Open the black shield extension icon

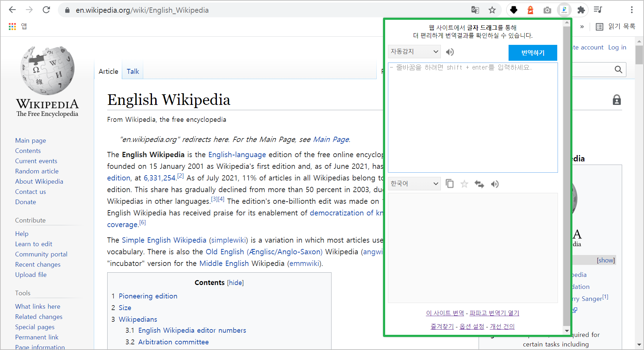click(x=514, y=10)
